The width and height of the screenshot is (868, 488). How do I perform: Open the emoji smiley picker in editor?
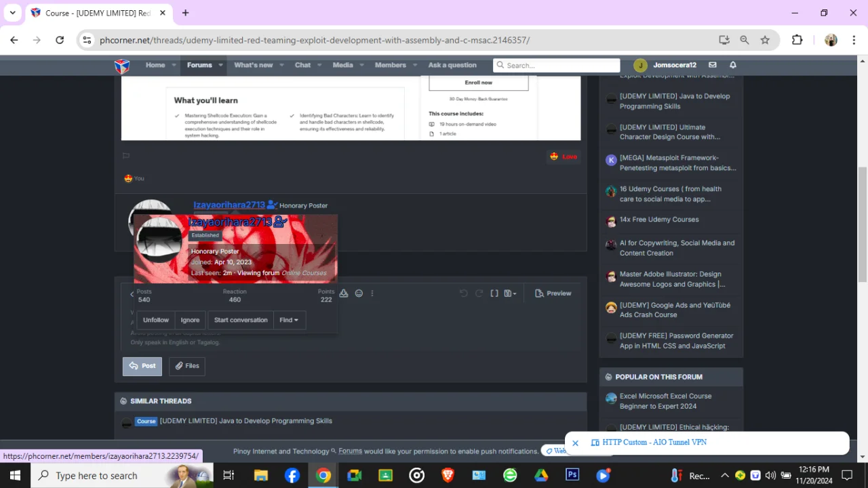pyautogui.click(x=359, y=293)
